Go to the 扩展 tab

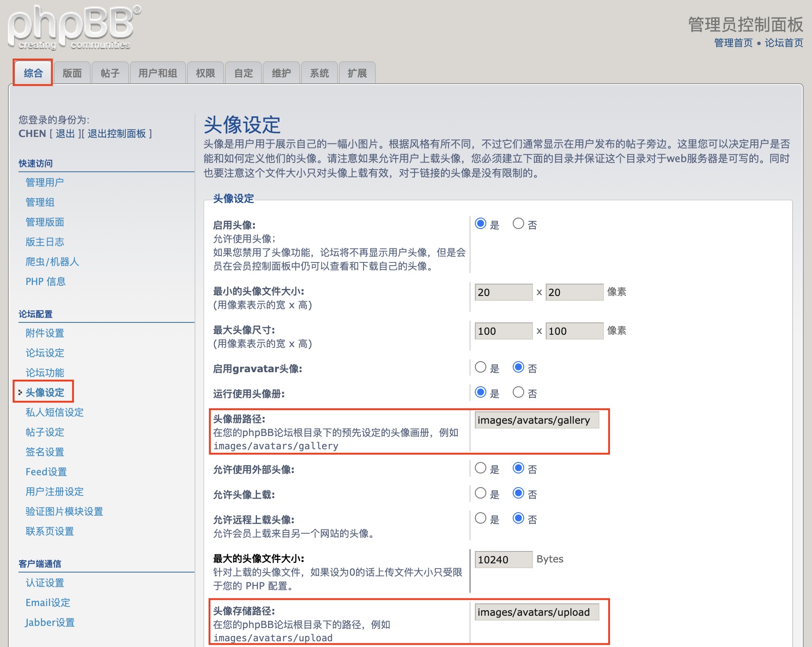357,73
